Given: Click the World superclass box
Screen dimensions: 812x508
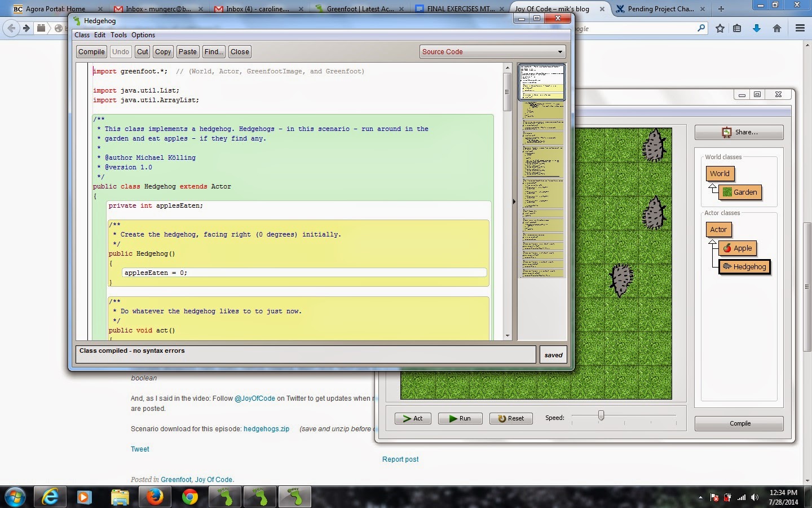Looking at the screenshot, I should 720,173.
